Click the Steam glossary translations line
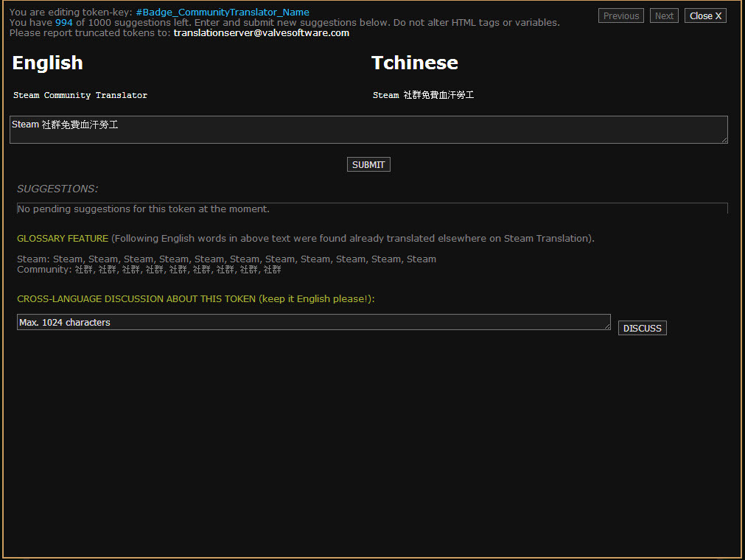The image size is (745, 560). click(227, 259)
